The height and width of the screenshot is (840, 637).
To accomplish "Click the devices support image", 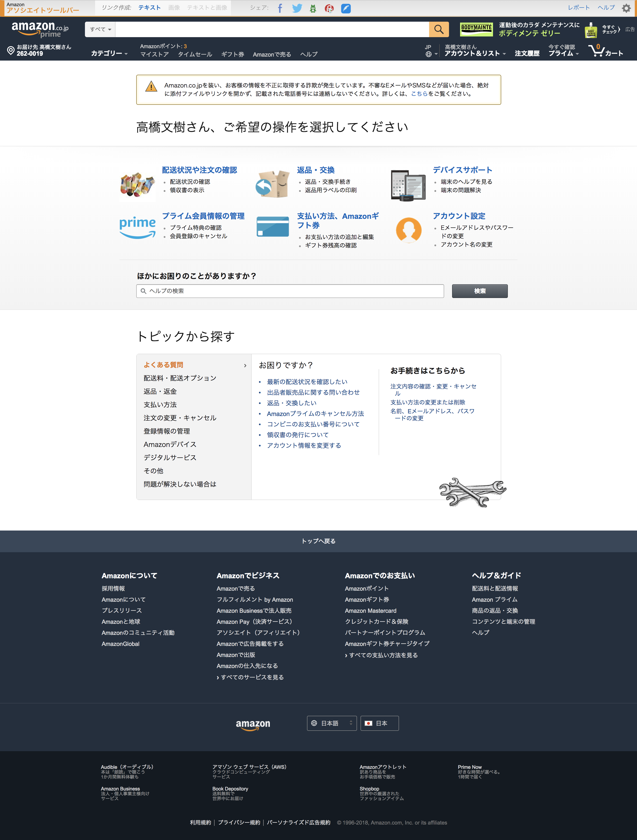I will pyautogui.click(x=408, y=185).
